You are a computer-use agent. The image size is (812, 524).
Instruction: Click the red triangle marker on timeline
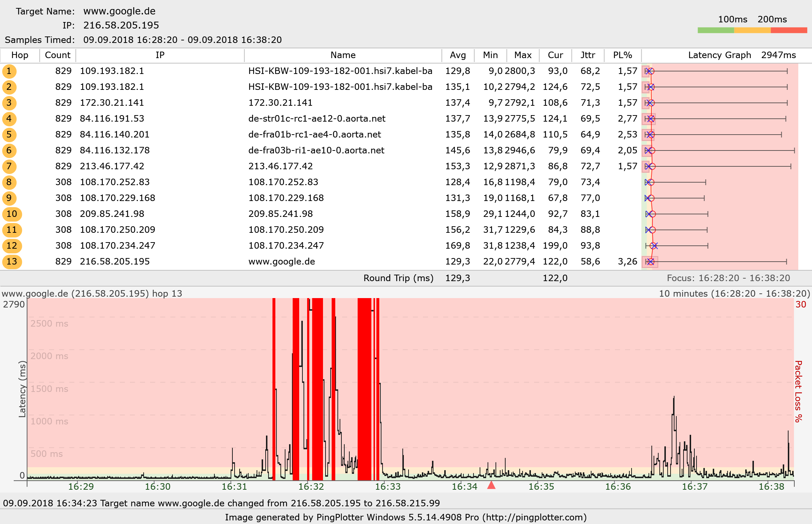(491, 485)
